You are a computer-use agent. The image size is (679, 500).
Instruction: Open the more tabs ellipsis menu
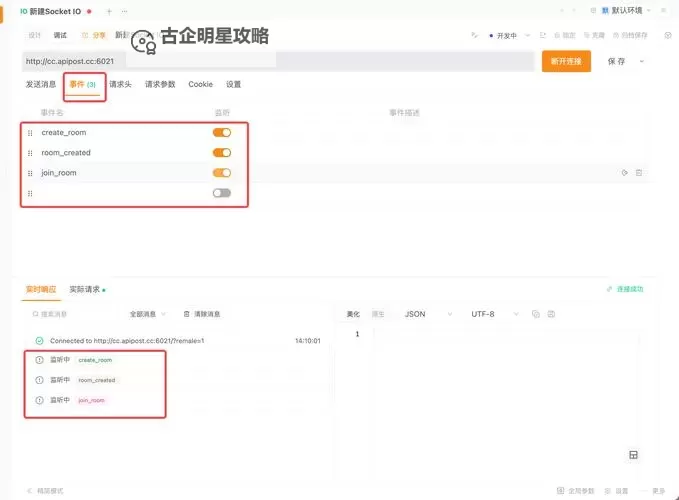[124, 12]
